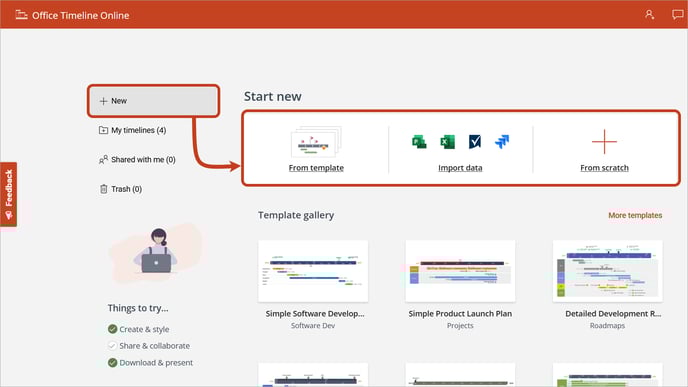Click the Import data link
The width and height of the screenshot is (688, 387).
[x=460, y=168]
